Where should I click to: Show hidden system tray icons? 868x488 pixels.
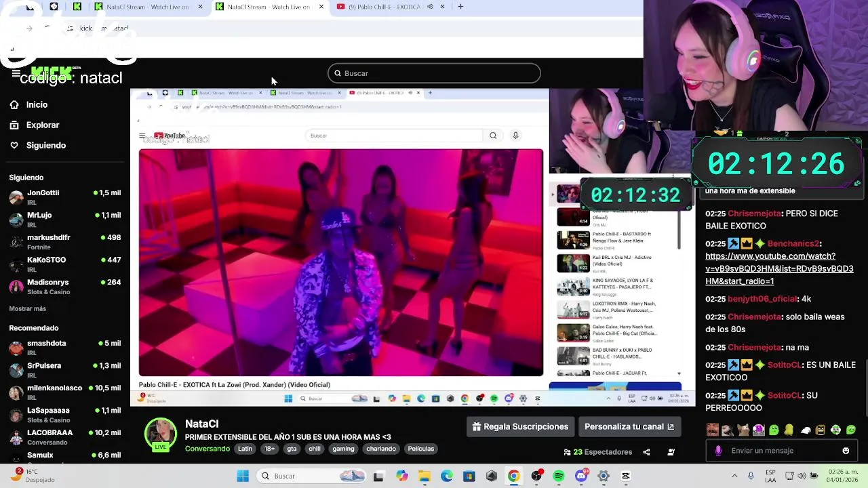pyautogui.click(x=734, y=476)
